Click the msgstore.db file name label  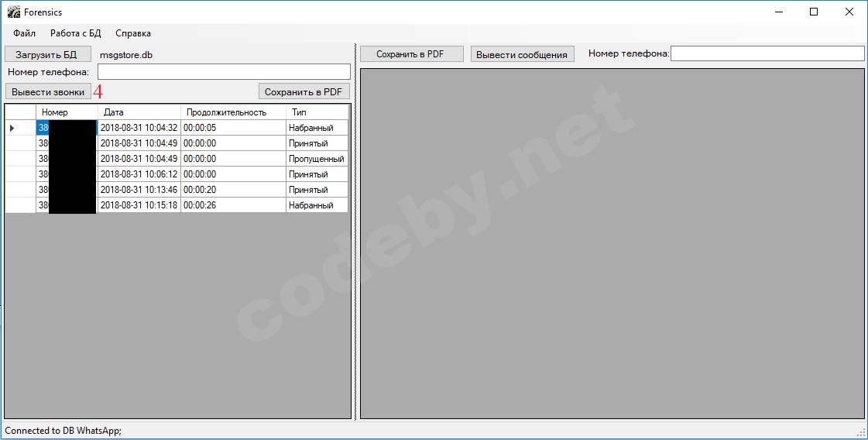pyautogui.click(x=125, y=55)
